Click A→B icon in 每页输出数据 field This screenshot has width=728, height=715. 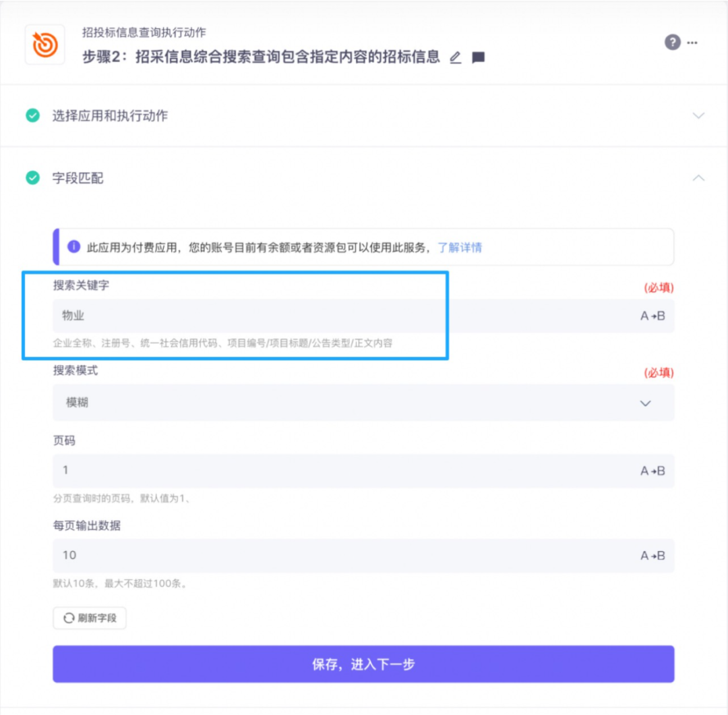653,555
